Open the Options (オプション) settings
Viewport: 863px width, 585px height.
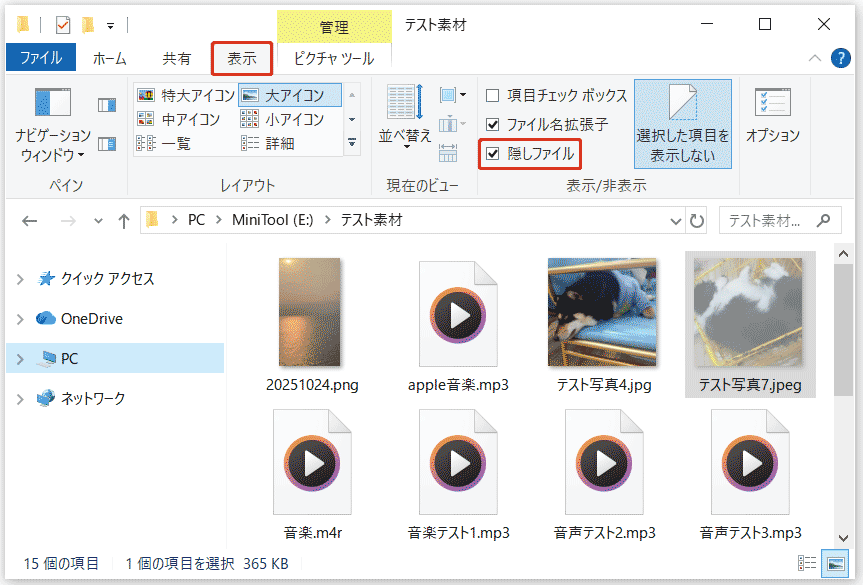click(x=772, y=115)
